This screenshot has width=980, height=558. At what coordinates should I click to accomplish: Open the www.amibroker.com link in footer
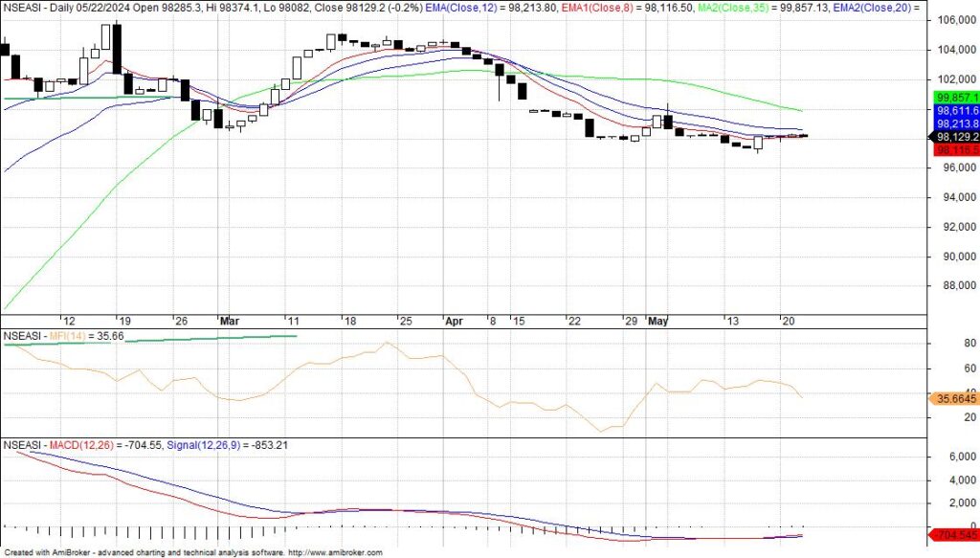(335, 552)
